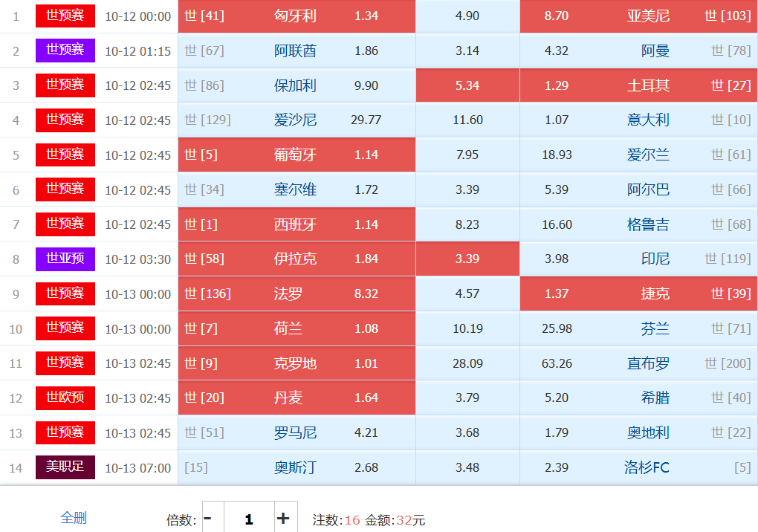Open the 世欧预 league tag for 丹麦 match
The image size is (758, 532).
65,398
